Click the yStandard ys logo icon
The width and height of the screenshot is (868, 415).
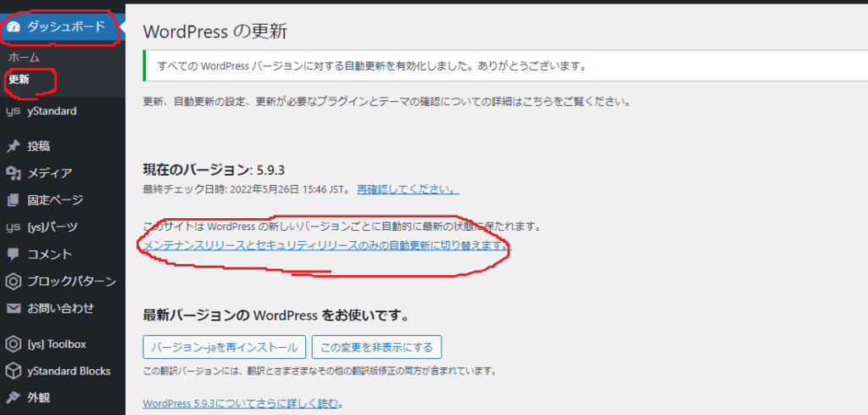point(14,111)
